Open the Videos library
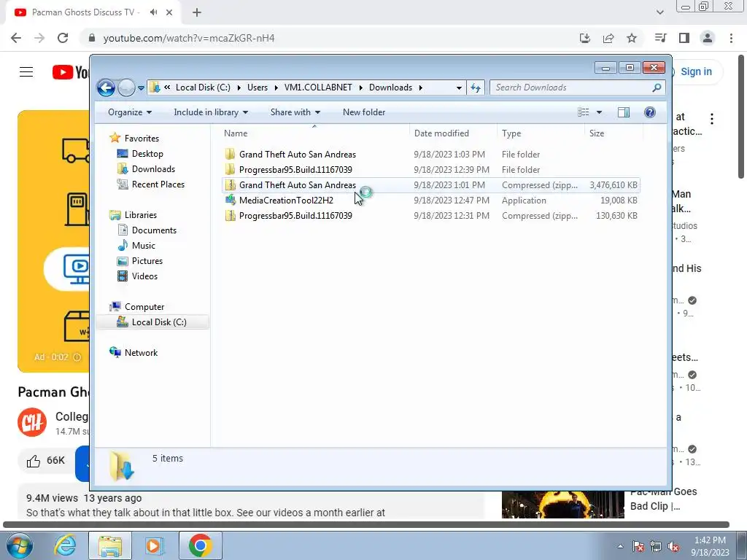The height and width of the screenshot is (560, 747). (x=144, y=276)
